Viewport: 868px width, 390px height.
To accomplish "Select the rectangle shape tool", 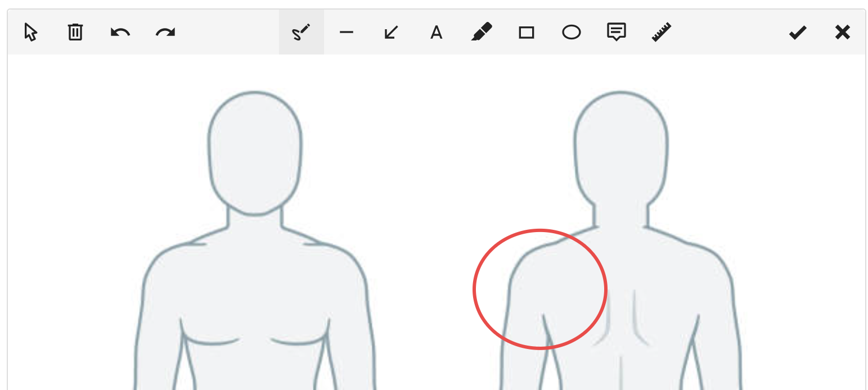I will (x=527, y=33).
